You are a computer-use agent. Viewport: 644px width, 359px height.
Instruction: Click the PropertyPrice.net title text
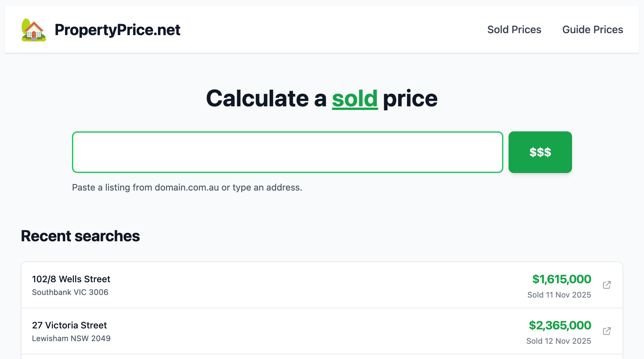[x=118, y=30]
